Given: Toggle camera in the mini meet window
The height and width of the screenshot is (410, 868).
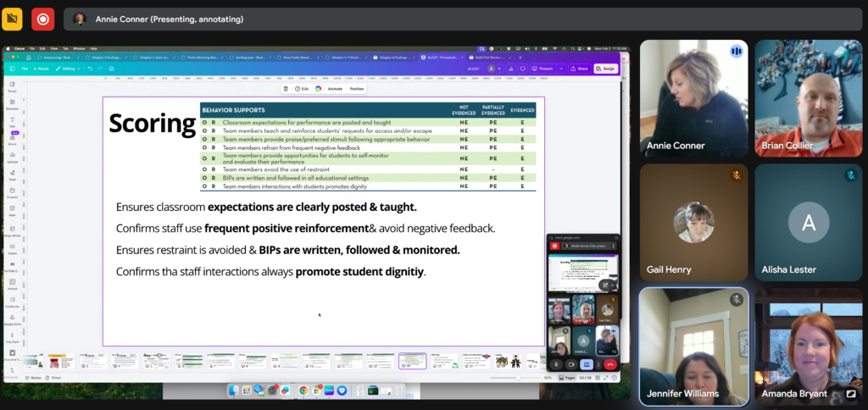Looking at the screenshot, I should tap(570, 364).
